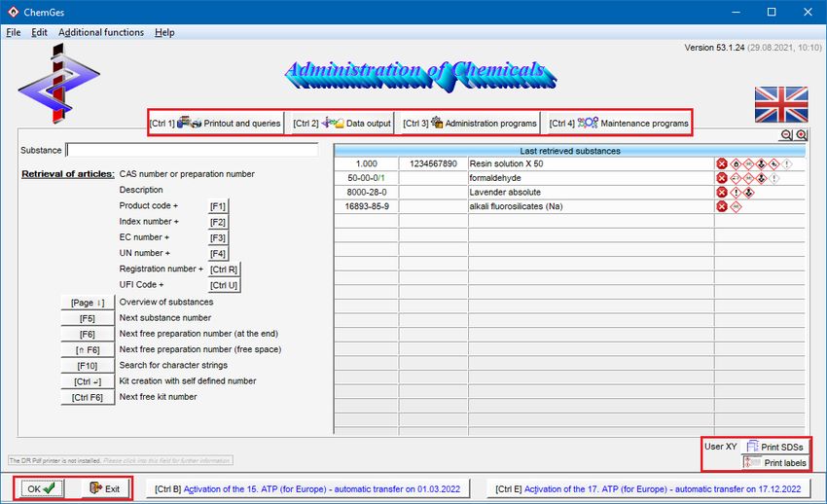
Task: Click the OK button with green checkmark
Action: (42, 488)
